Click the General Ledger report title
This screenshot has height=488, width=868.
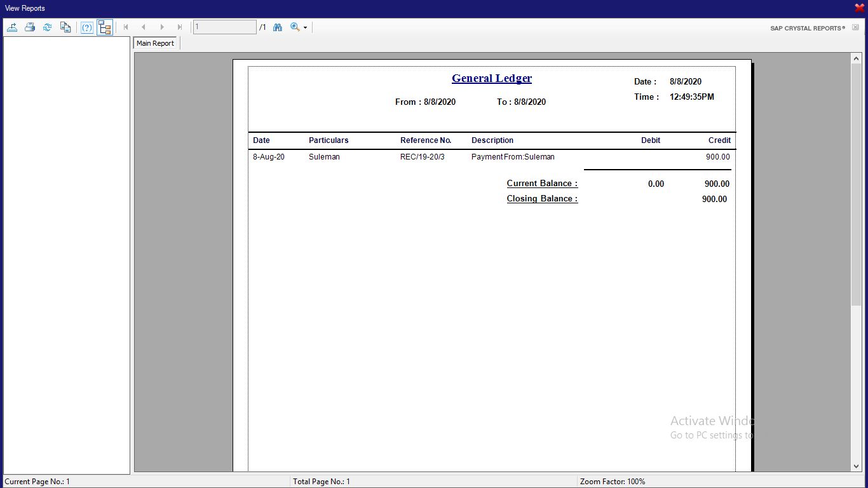click(x=492, y=78)
